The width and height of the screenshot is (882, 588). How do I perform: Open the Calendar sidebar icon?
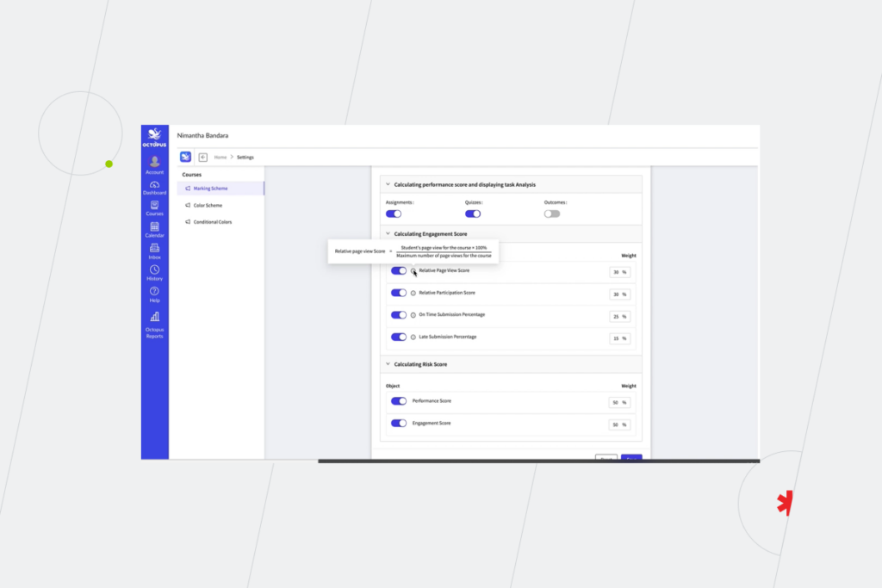click(154, 227)
